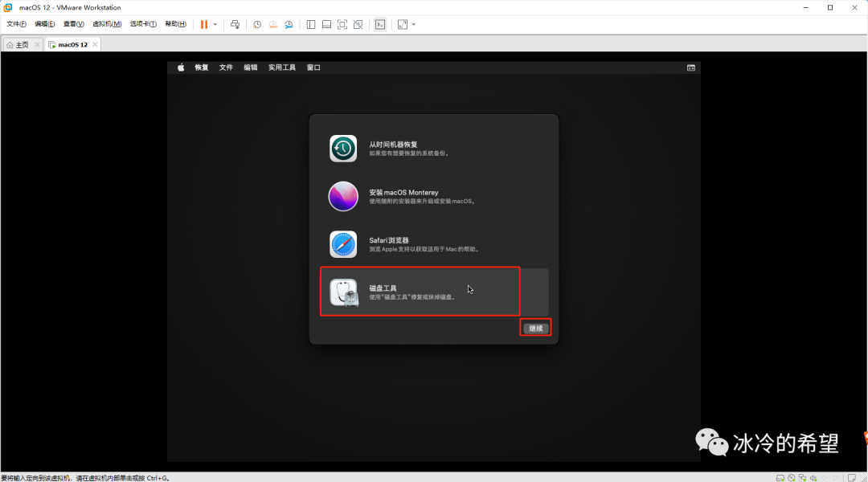This screenshot has width=868, height=482.
Task: Click the VMware Workstation title bar icon
Action: click(8, 8)
